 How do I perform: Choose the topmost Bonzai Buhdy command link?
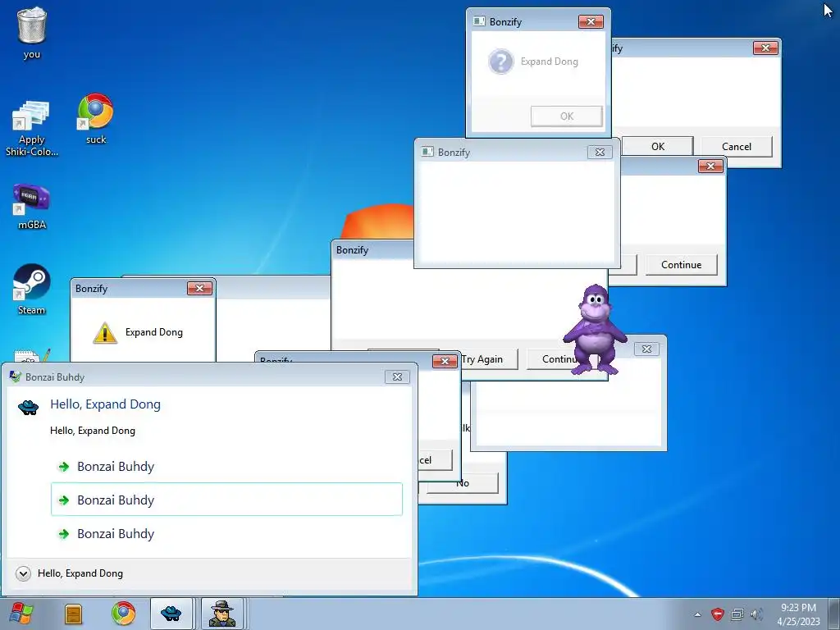(x=226, y=467)
